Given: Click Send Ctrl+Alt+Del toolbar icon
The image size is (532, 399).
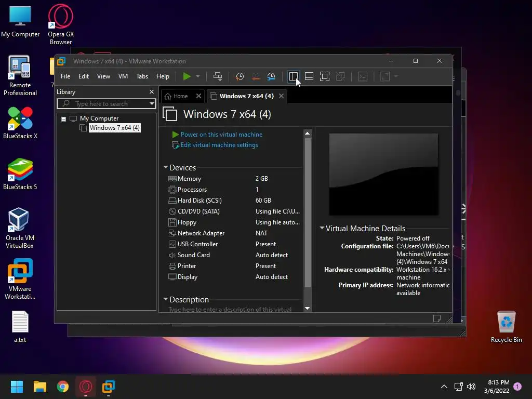Looking at the screenshot, I should [x=218, y=76].
